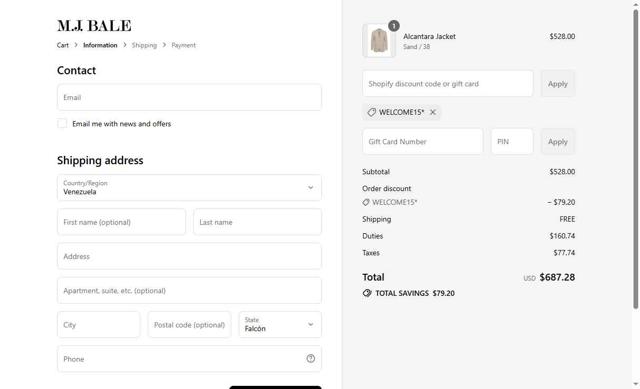Screen dimensions: 640x389
Task: Click the Duties amount $160.74
Action: click(x=562, y=236)
